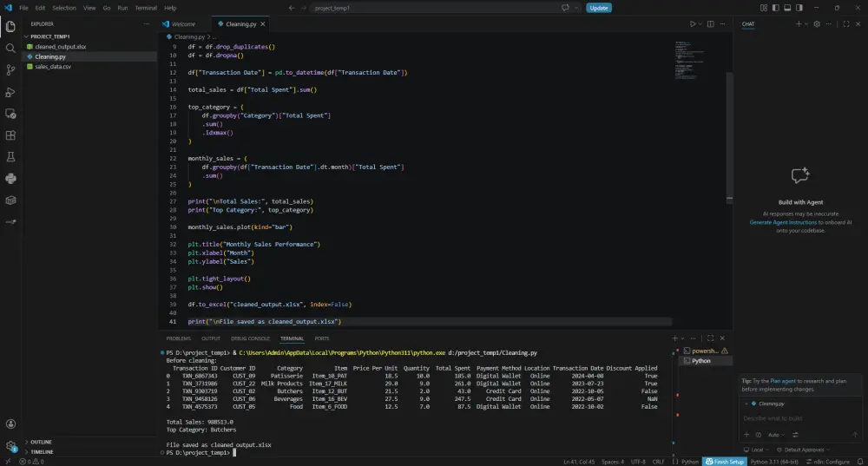Image resolution: width=868 pixels, height=466 pixels.
Task: Open chat tools configuration icon
Action: coord(795,435)
